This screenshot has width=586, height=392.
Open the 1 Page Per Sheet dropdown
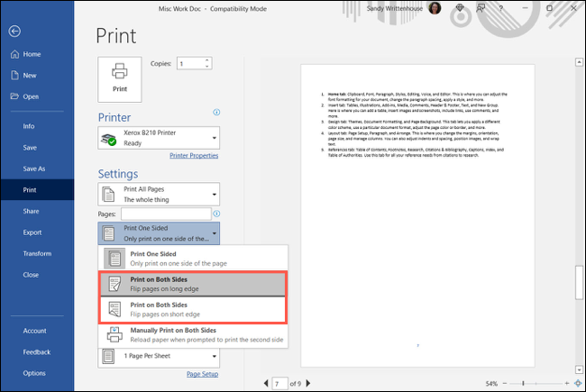click(x=159, y=357)
